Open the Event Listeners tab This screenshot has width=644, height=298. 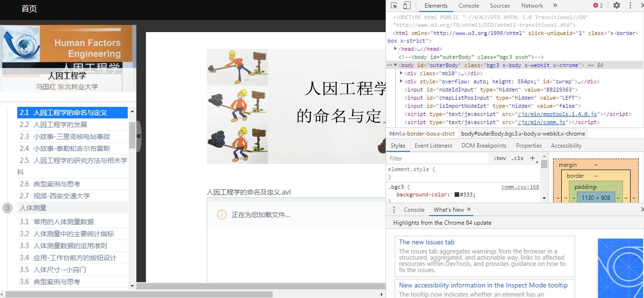click(x=433, y=146)
